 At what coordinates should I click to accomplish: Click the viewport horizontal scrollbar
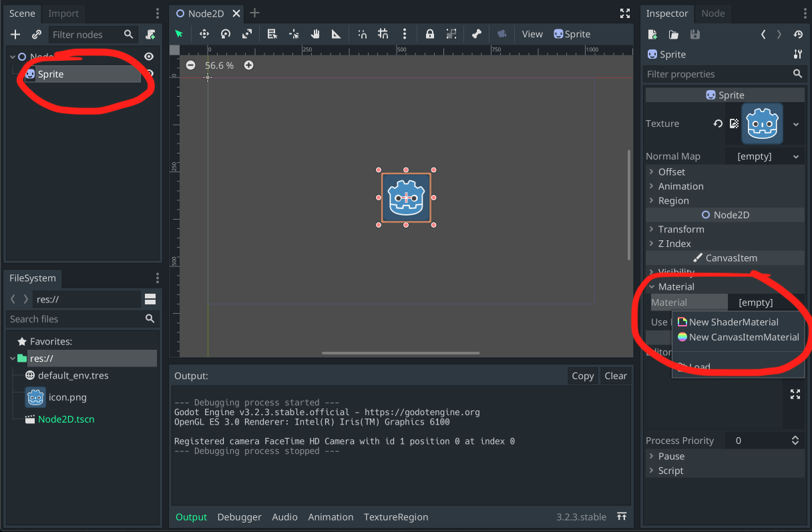401,353
